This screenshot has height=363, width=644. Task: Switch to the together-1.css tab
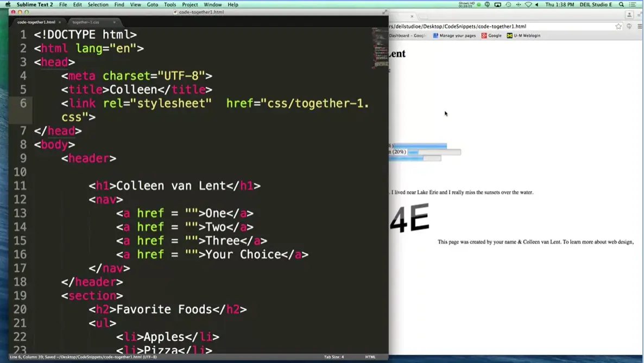(x=86, y=22)
